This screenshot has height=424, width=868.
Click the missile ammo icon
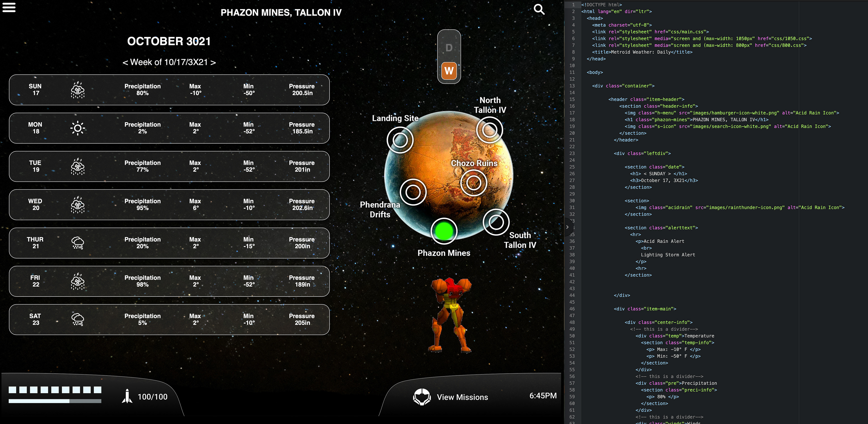coord(127,396)
